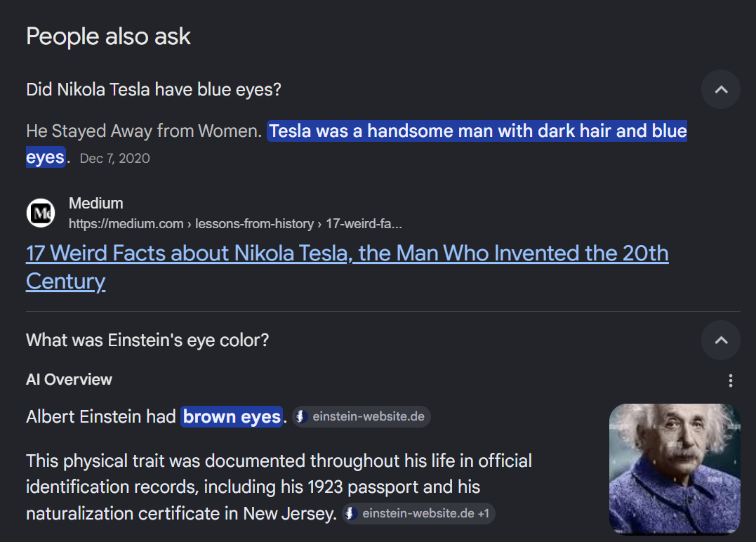The image size is (756, 542).
Task: Click the Albert Einstein portrait thumbnail
Action: (x=675, y=469)
